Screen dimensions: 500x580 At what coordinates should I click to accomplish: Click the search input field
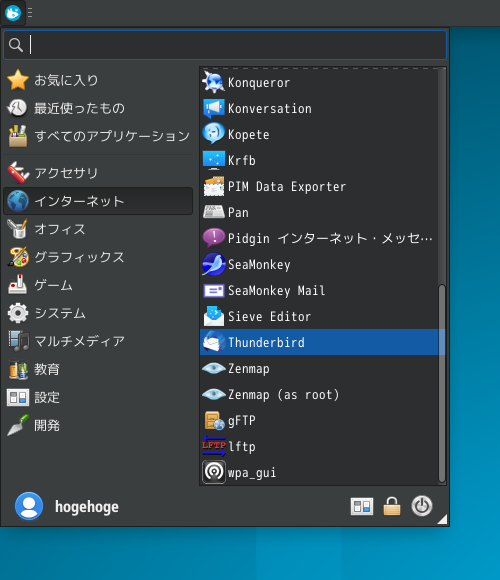click(x=225, y=45)
